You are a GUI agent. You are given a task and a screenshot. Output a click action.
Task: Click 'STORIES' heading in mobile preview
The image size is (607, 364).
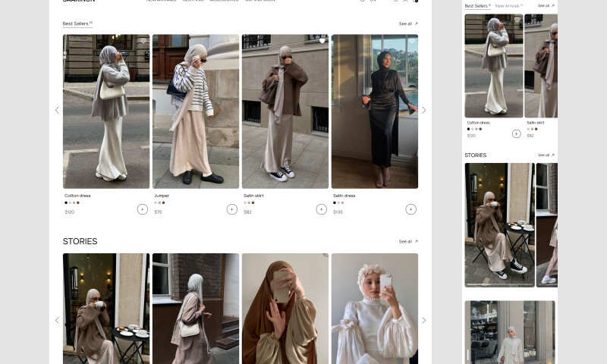476,155
